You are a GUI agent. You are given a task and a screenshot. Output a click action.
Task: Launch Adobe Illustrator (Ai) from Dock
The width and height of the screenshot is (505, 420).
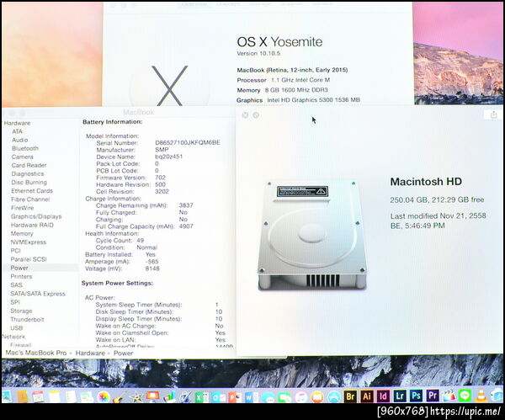tap(366, 396)
